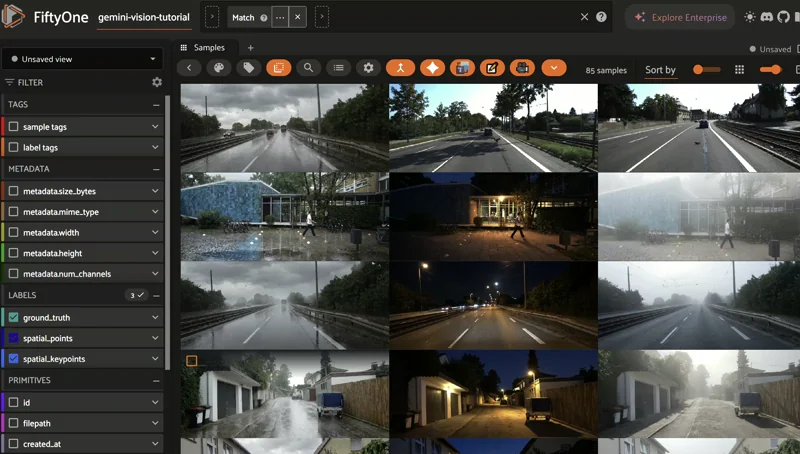Screen dimensions: 800x454
Task: Enable the spatial_points checkbox
Action: pos(14,339)
